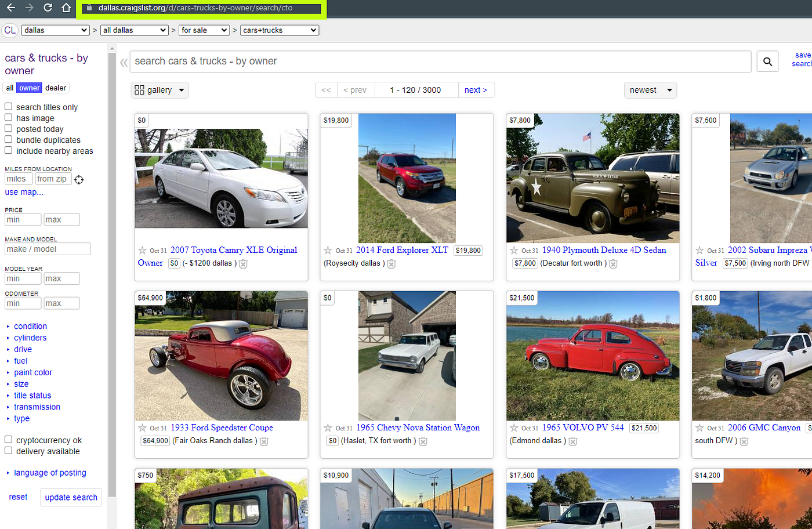Hide the Fair Oaks Ranch Speedster posting
This screenshot has height=529, width=812.
click(x=264, y=441)
